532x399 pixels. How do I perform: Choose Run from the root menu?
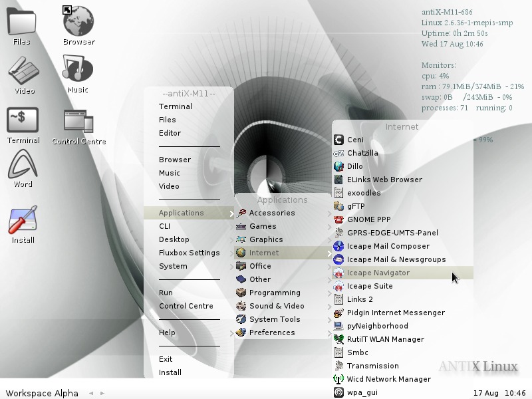189,293
